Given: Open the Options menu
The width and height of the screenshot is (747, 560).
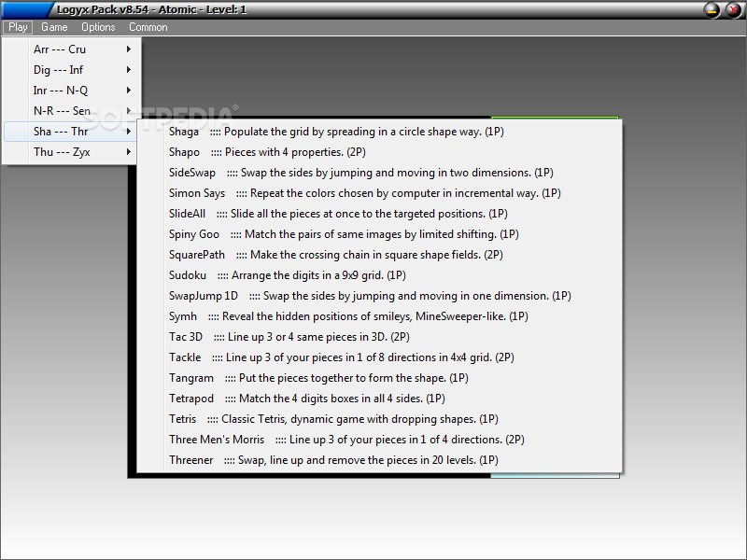Looking at the screenshot, I should click(x=98, y=27).
